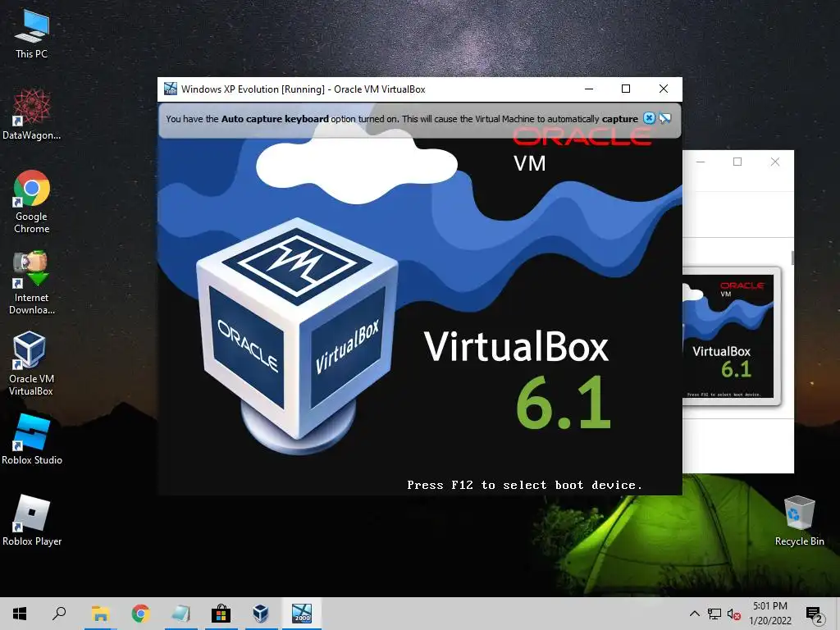Close the background VirtualBox Manager window

point(774,162)
